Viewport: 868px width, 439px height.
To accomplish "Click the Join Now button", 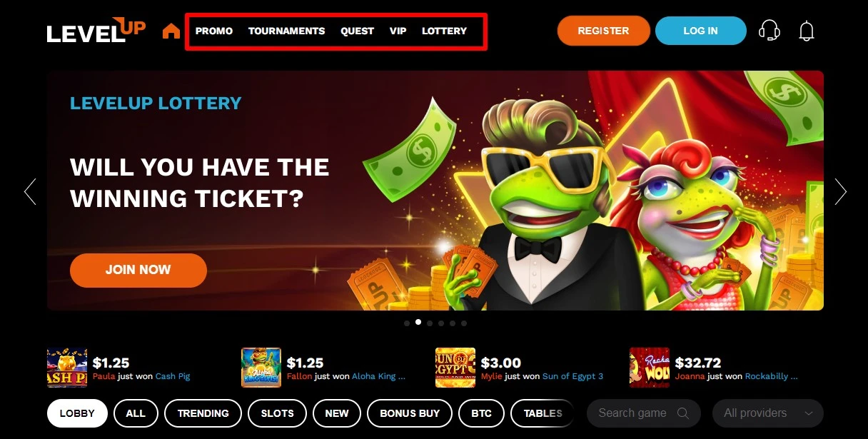I will (x=138, y=270).
